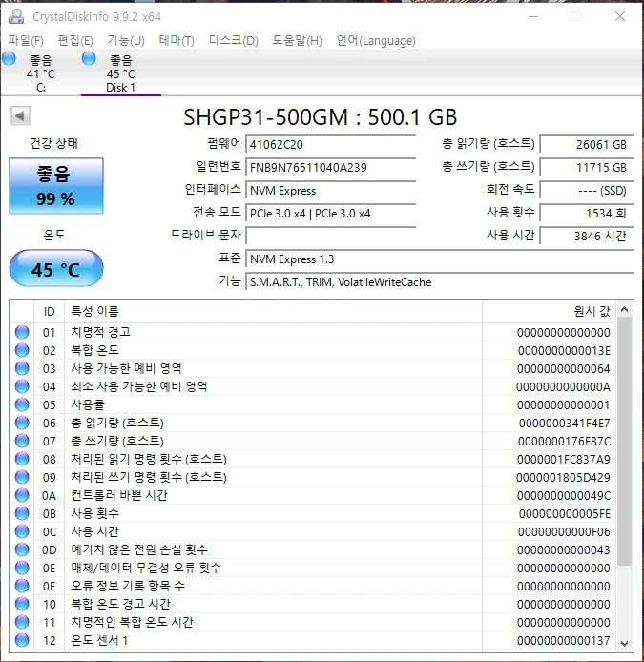Click the ID column header

pyautogui.click(x=49, y=312)
